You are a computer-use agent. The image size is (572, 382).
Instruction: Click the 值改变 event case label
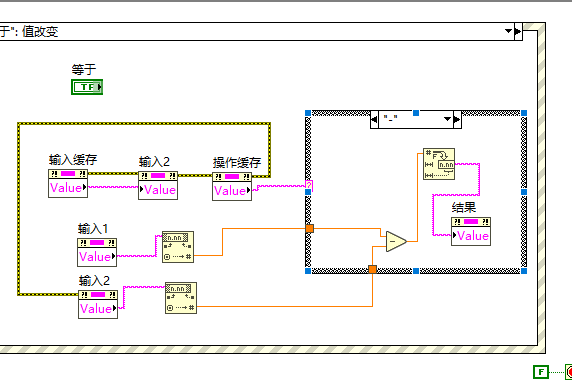pyautogui.click(x=40, y=31)
